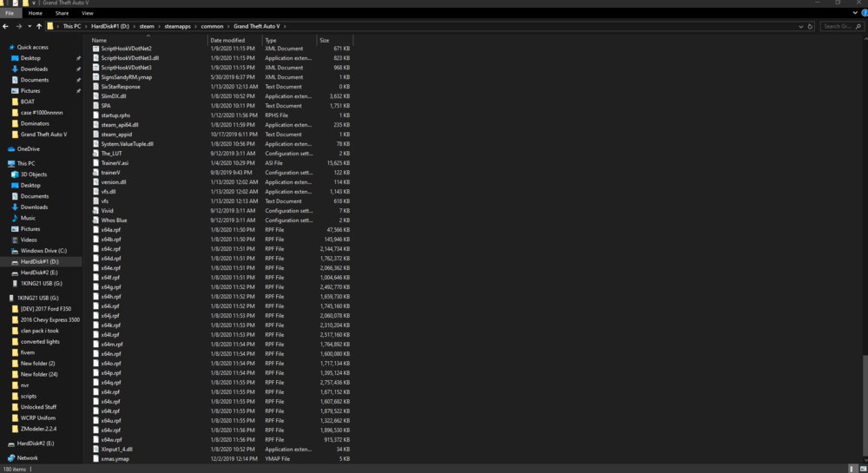Click the 'steam' breadcrumb segment

(x=147, y=26)
